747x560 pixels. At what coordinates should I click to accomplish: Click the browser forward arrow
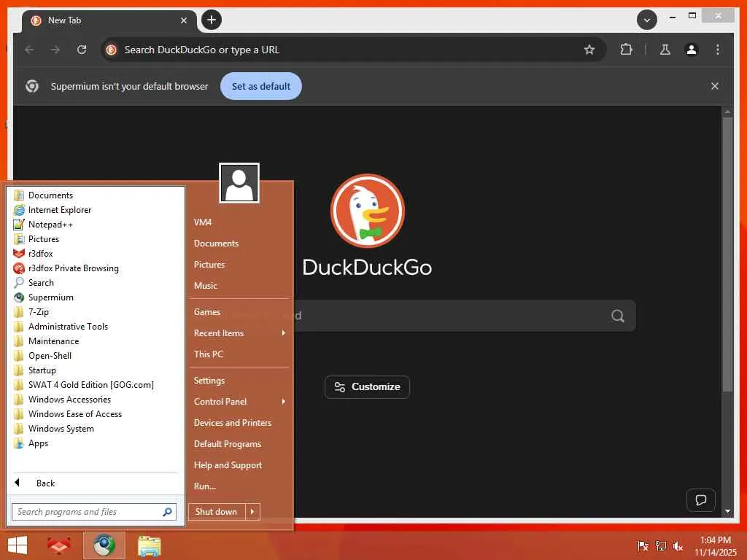pyautogui.click(x=55, y=50)
